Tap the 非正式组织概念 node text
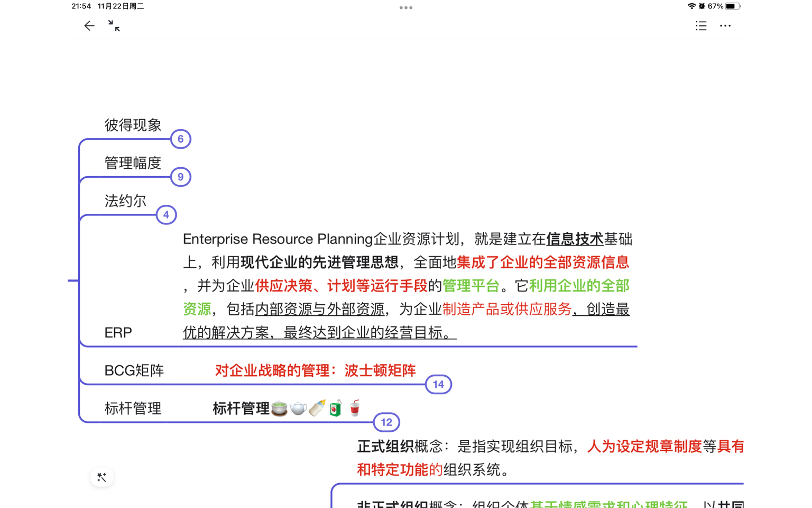Image resolution: width=812 pixels, height=508 pixels. pos(550,503)
